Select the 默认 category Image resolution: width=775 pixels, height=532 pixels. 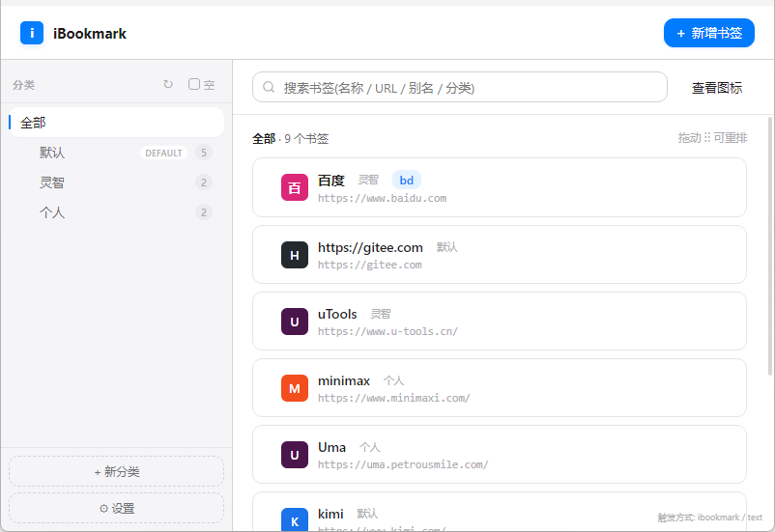[117, 153]
